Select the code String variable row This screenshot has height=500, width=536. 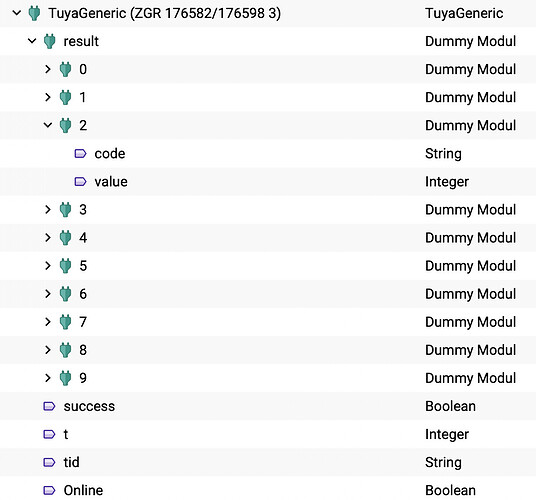pos(268,154)
